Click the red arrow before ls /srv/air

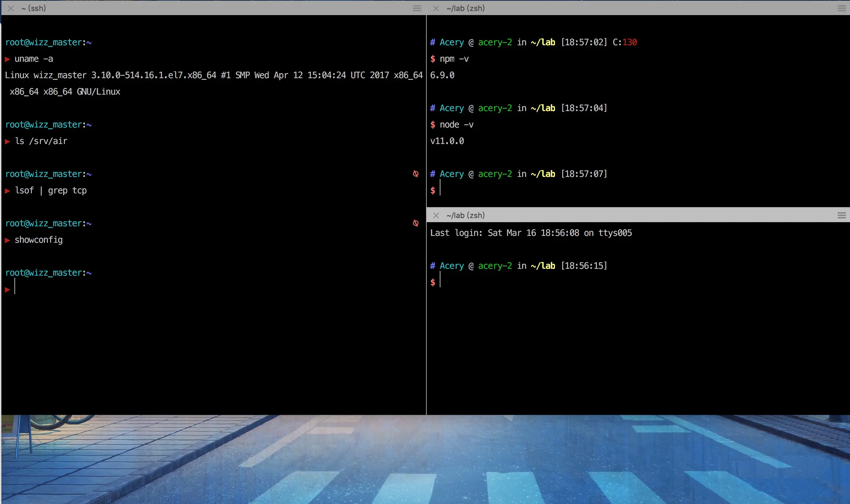tap(8, 141)
